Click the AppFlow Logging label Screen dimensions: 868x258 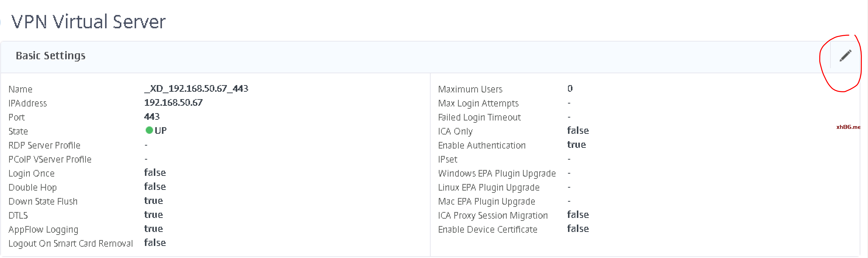[43, 229]
